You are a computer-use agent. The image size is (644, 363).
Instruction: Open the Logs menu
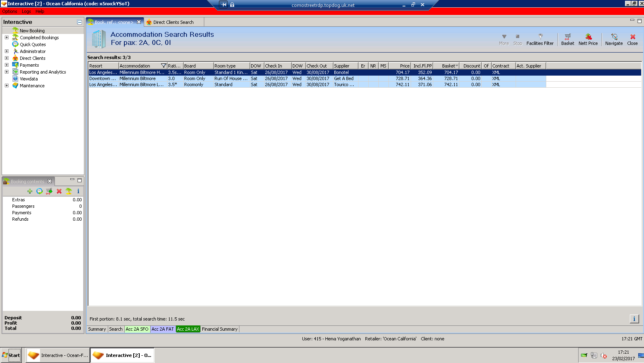26,11
